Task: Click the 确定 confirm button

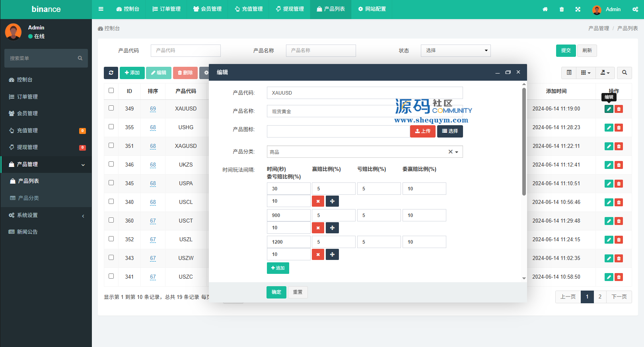Action: 276,292
